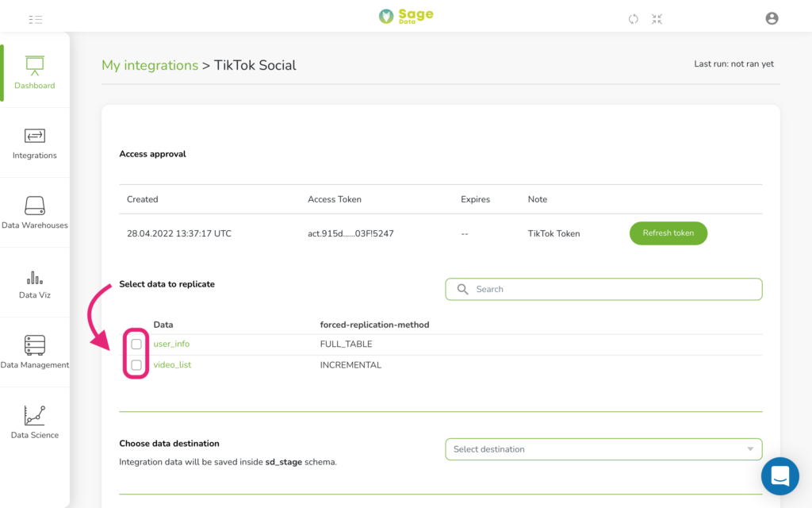The height and width of the screenshot is (508, 812).
Task: Focus the Search data input field
Action: (x=603, y=289)
